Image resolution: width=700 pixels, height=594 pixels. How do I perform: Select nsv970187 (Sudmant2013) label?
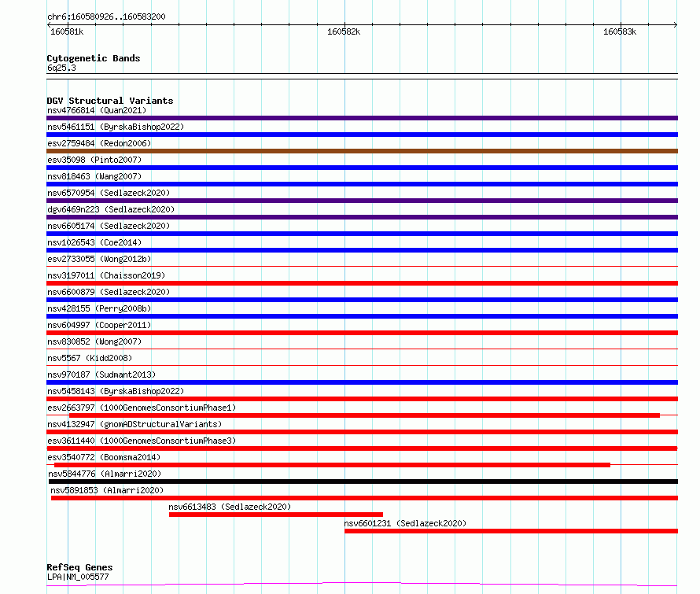101,374
